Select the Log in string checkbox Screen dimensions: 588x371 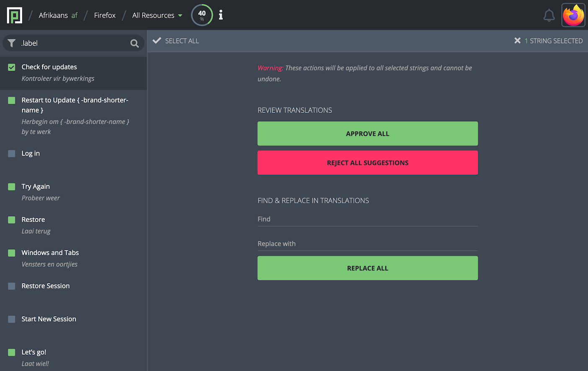[12, 154]
